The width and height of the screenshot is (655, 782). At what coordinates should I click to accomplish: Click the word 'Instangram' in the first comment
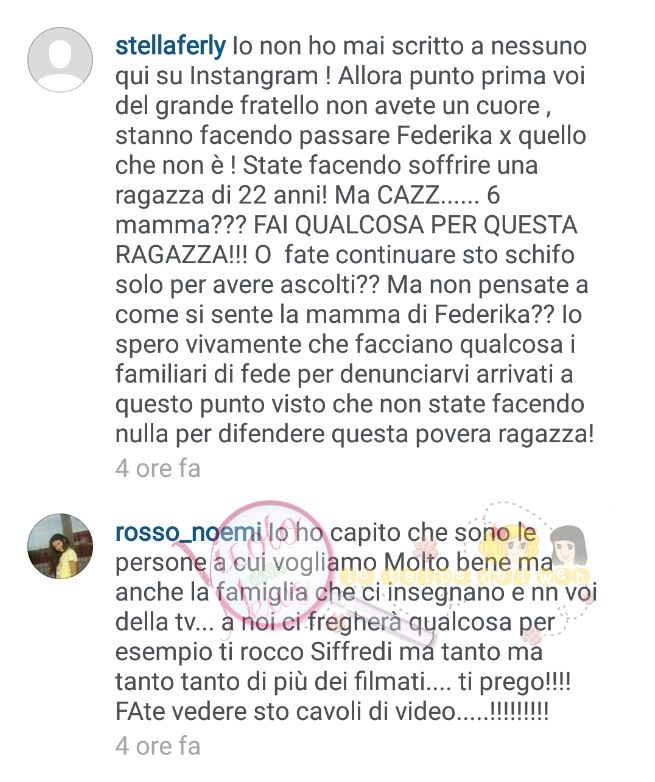pos(254,76)
